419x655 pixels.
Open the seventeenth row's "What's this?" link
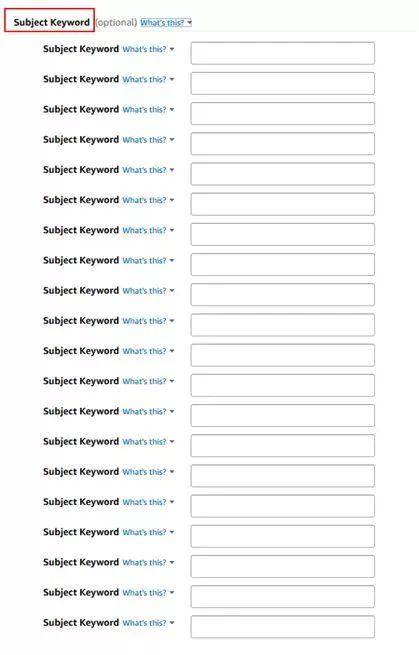[x=144, y=532]
